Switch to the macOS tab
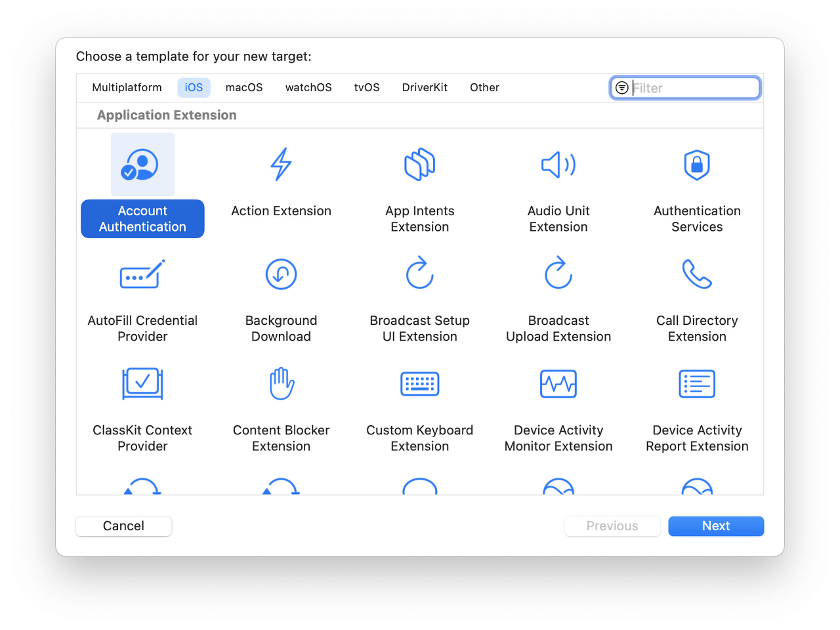 (x=244, y=87)
